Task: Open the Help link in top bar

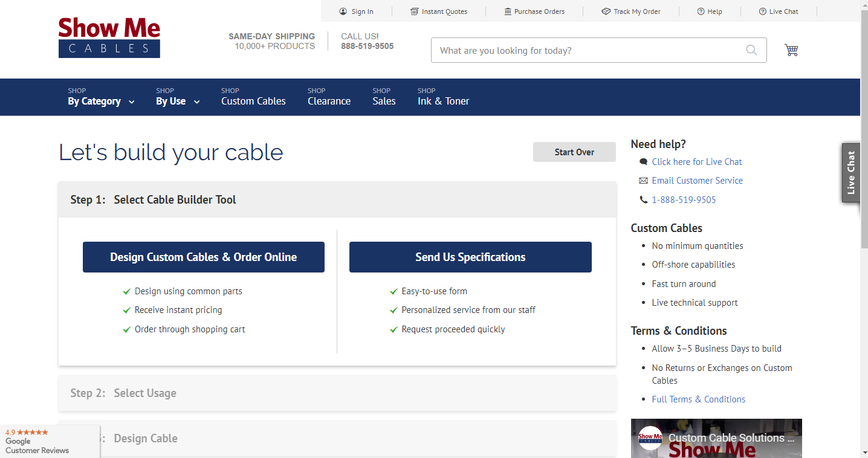Action: click(x=714, y=11)
